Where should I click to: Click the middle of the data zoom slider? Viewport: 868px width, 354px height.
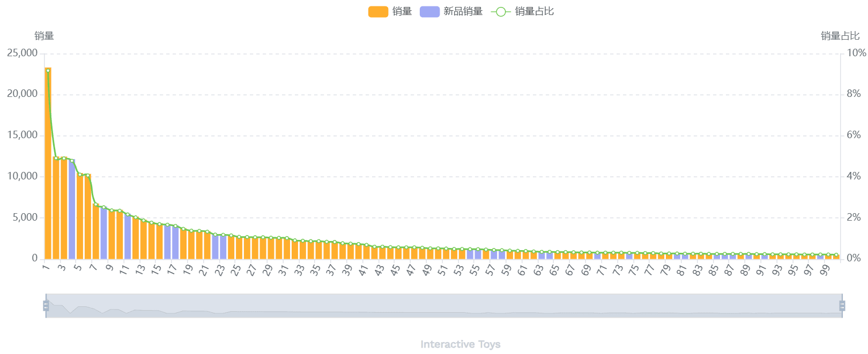tap(444, 306)
